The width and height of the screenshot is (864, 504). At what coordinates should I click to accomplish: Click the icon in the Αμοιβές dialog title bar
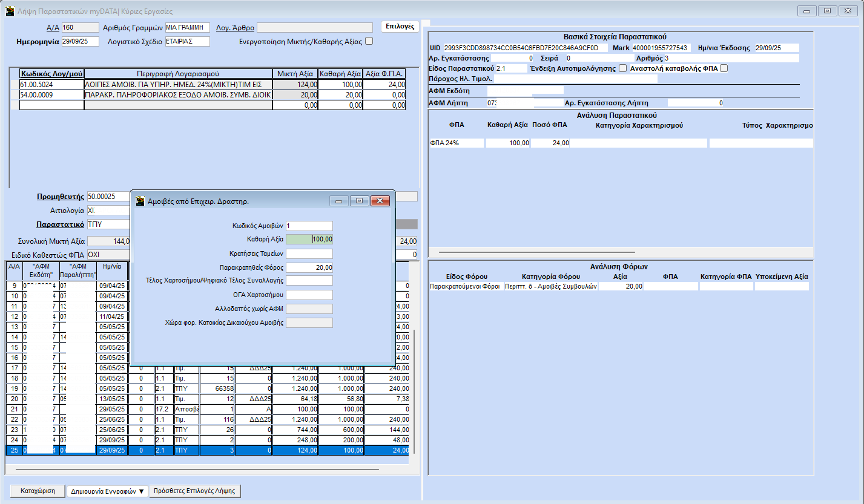point(140,201)
